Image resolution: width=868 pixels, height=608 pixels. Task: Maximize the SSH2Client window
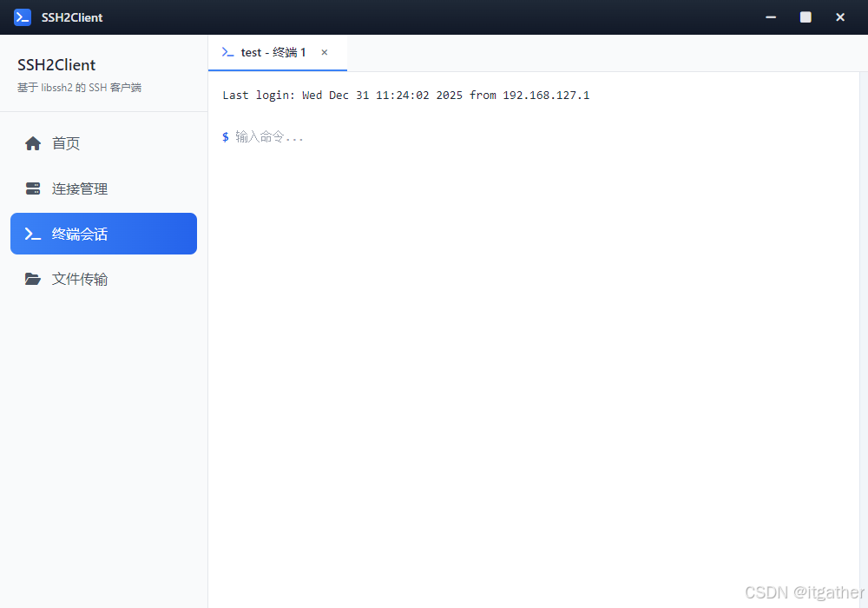click(x=806, y=17)
